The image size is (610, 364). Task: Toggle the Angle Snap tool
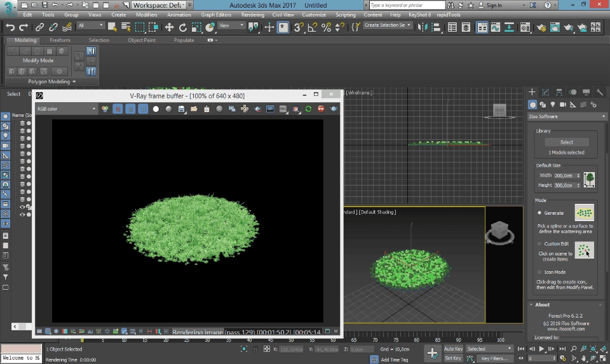[x=313, y=27]
